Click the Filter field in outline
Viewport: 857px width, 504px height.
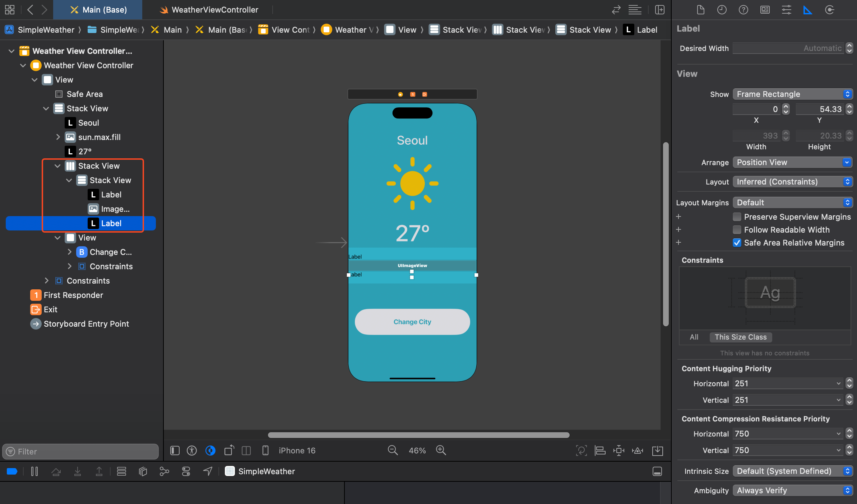click(x=80, y=451)
